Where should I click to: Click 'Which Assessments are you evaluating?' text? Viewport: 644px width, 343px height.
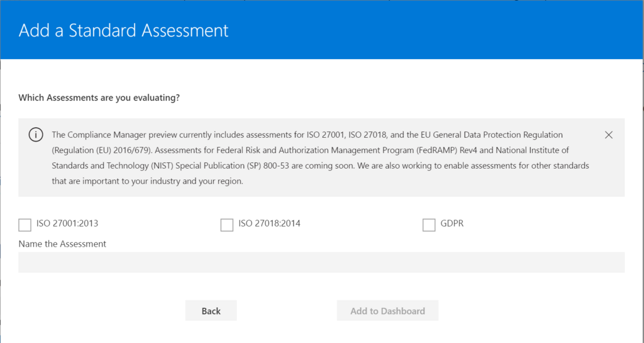(x=99, y=98)
